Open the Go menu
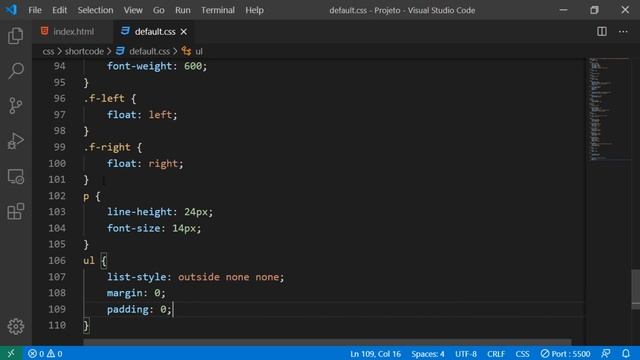640x360 pixels. click(158, 10)
